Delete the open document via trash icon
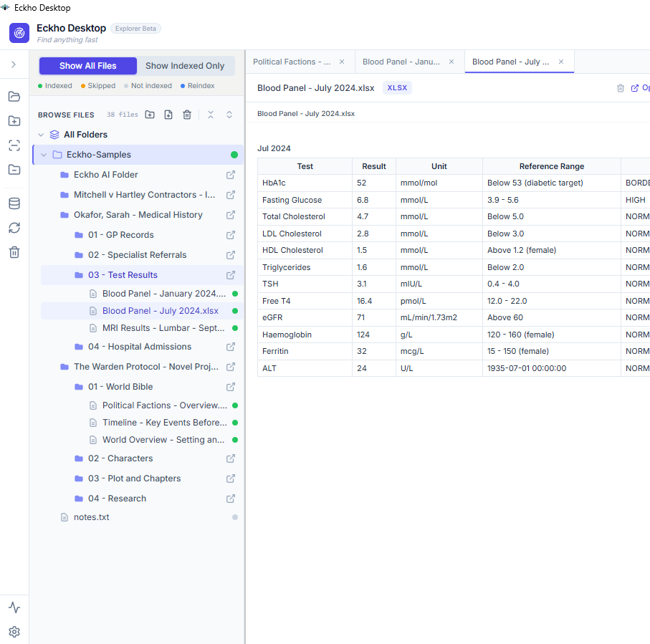 pos(621,88)
